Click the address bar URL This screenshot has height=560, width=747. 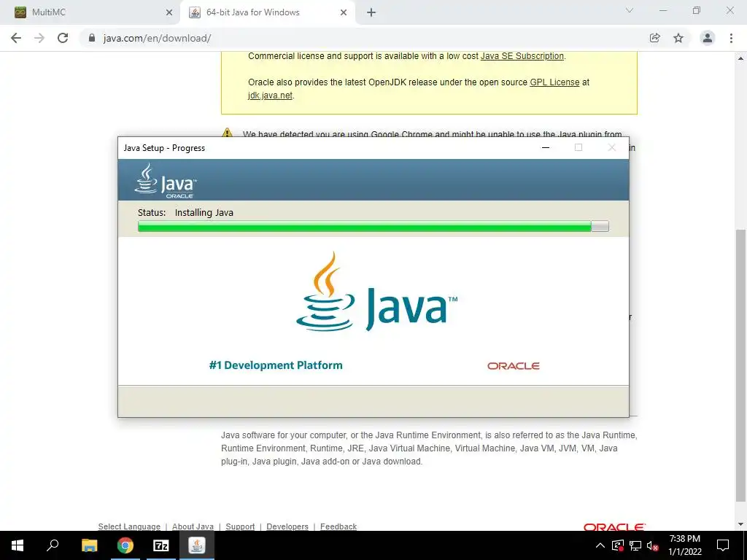[158, 38]
